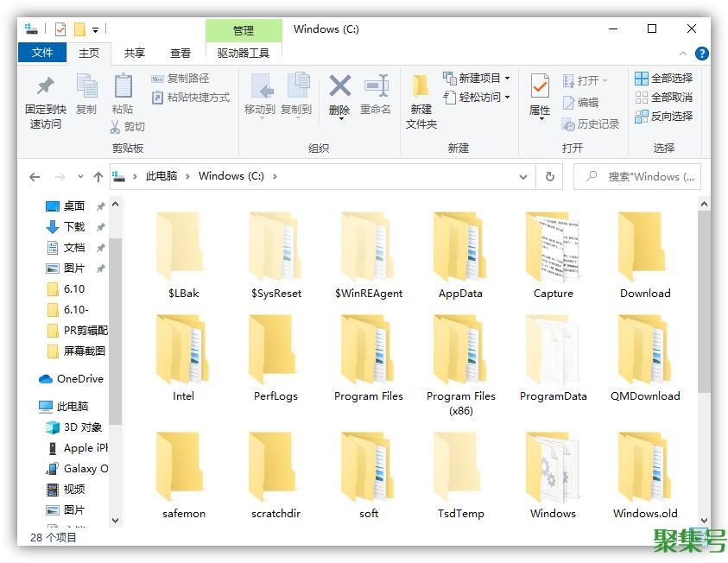Click Select all (全部选择)
Screen dimensions: 728x563
(663, 79)
